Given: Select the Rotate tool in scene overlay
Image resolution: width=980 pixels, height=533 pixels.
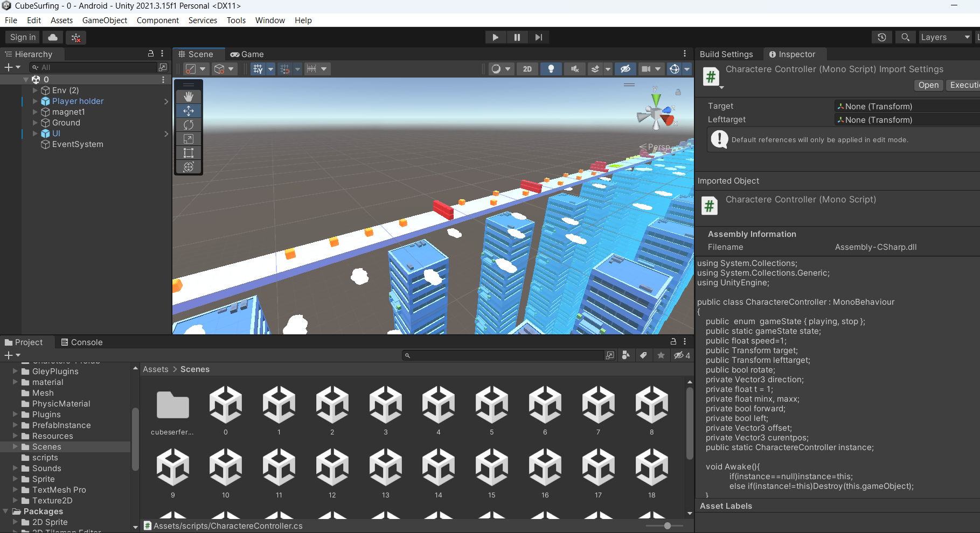Looking at the screenshot, I should (x=189, y=125).
